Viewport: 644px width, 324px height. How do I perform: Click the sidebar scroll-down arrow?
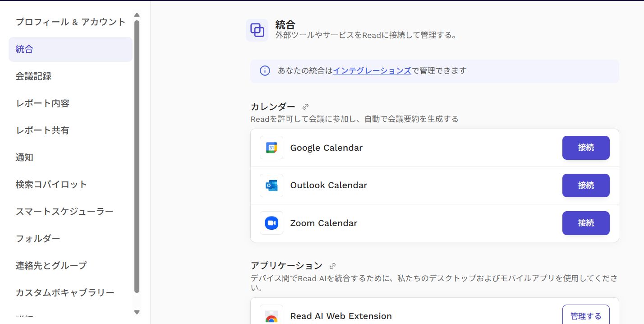137,312
